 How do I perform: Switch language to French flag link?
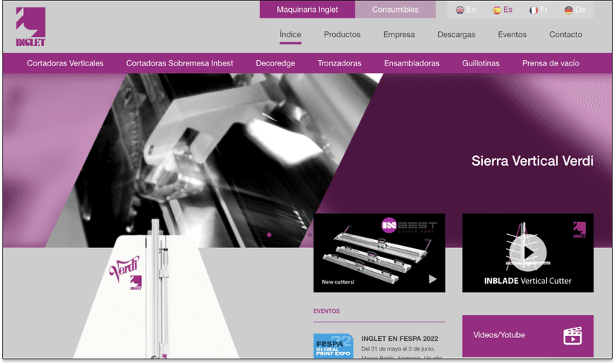[538, 10]
